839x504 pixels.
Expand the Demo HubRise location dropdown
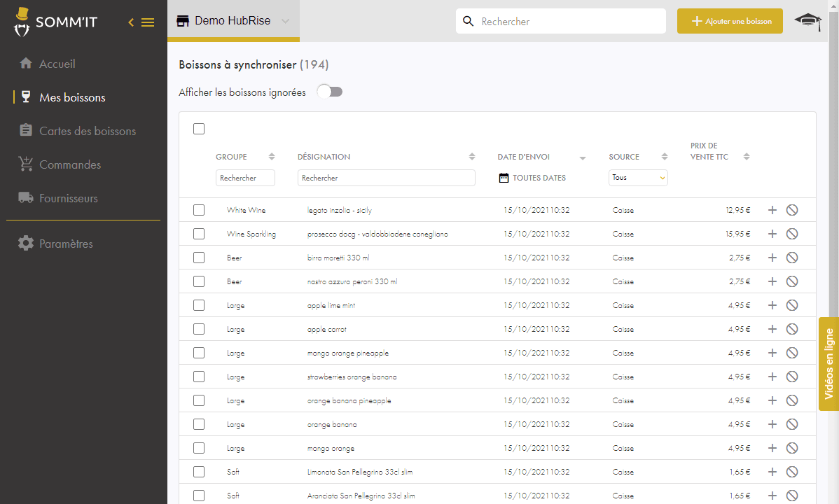coord(285,21)
